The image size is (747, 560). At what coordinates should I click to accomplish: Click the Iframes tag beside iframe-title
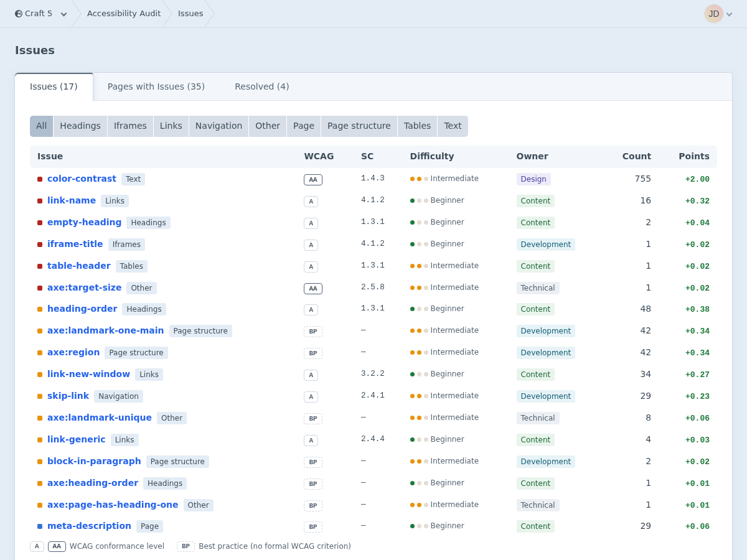[x=126, y=245]
